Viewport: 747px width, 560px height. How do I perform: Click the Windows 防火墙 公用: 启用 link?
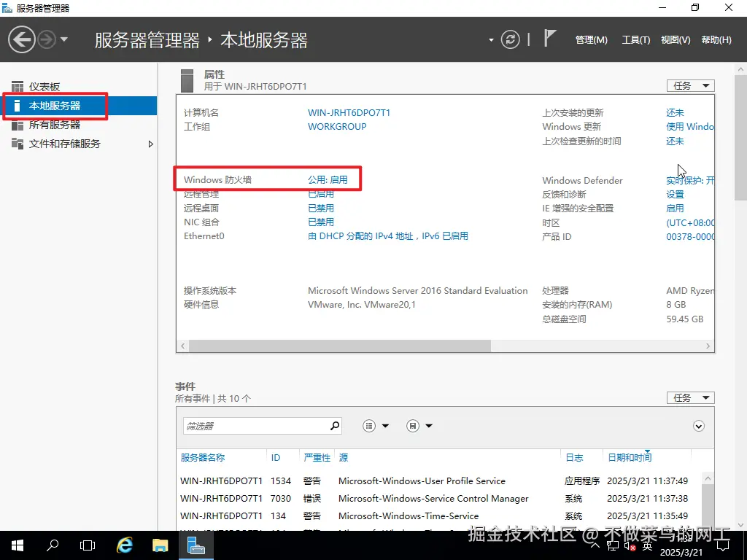pyautogui.click(x=326, y=179)
